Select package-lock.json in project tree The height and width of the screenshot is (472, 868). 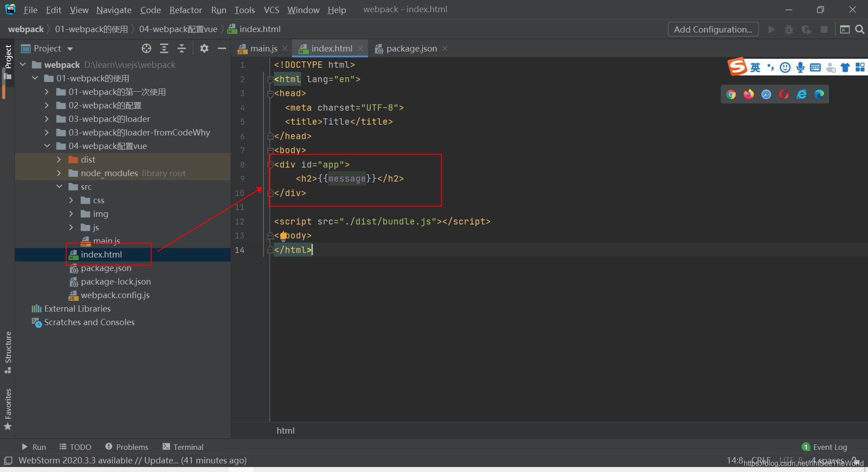point(116,281)
